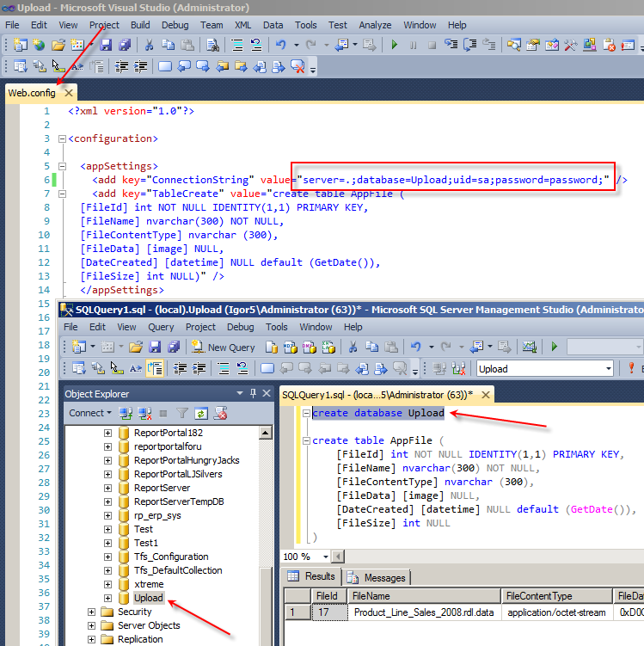Switch to the Results tab

pyautogui.click(x=312, y=576)
